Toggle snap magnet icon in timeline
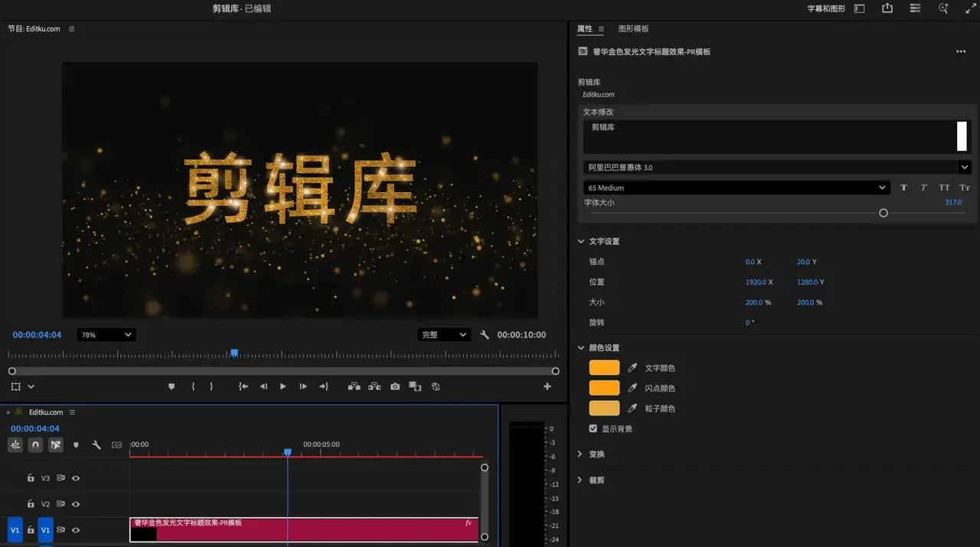 (x=35, y=444)
